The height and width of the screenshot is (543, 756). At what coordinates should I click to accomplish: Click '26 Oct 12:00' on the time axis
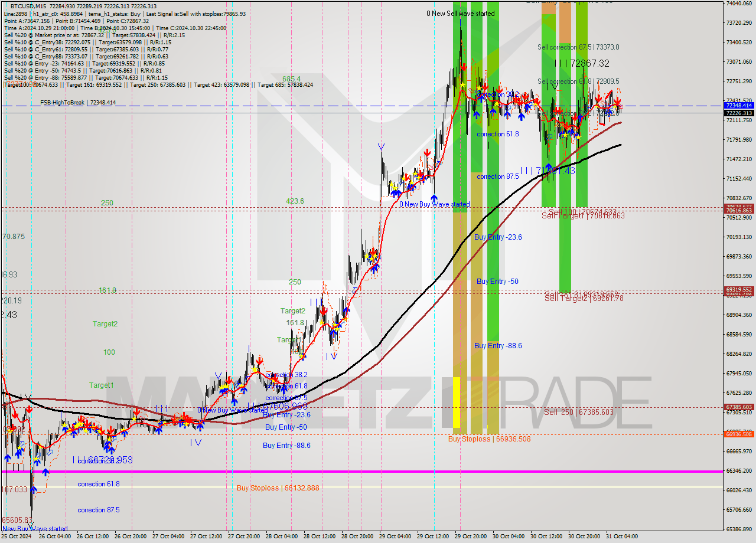tap(92, 537)
